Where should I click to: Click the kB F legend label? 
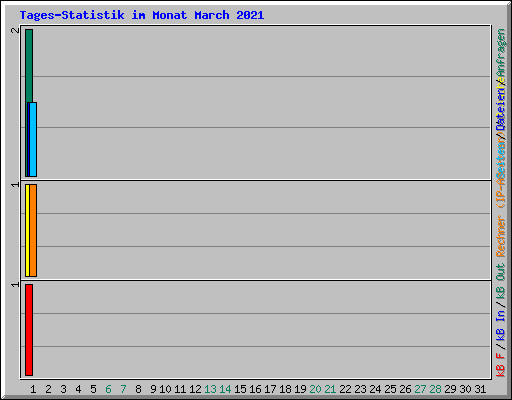pyautogui.click(x=500, y=365)
